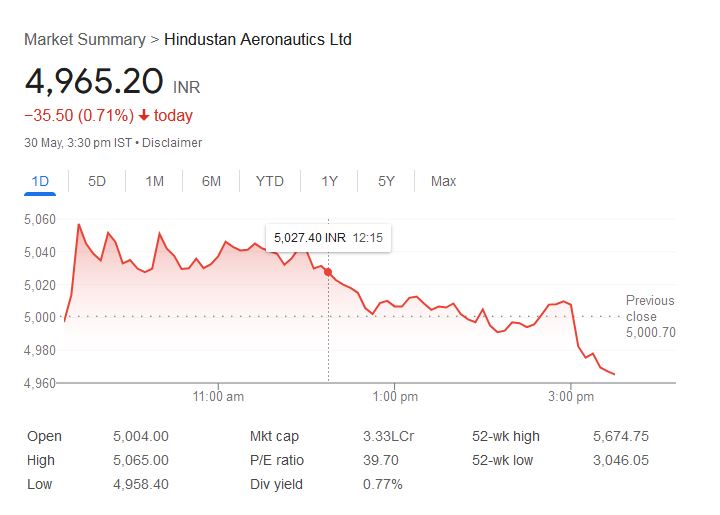This screenshot has height=515, width=720.
Task: Select the 1D time range tab
Action: (41, 181)
